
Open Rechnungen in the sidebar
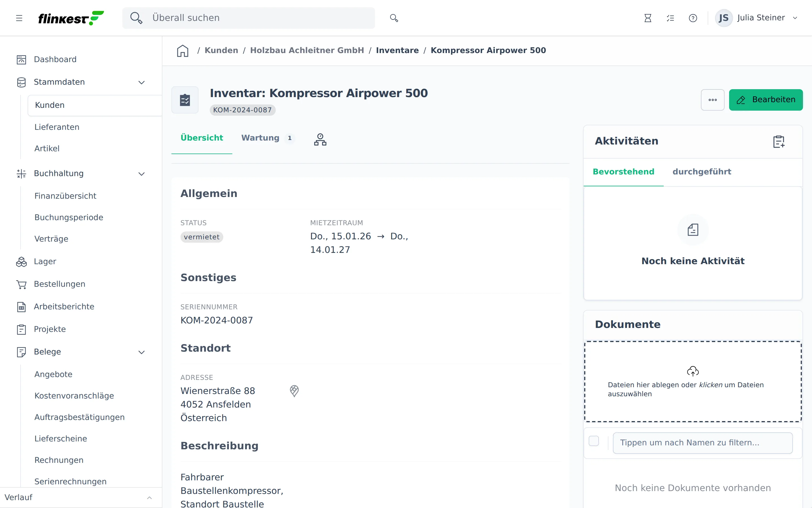[59, 460]
